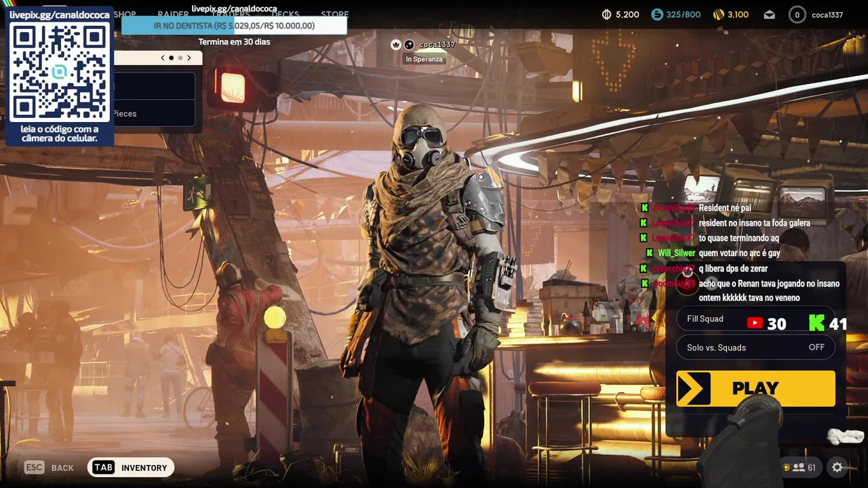
Task: Click the yellow Raider Tokens coin icon
Action: pyautogui.click(x=719, y=14)
